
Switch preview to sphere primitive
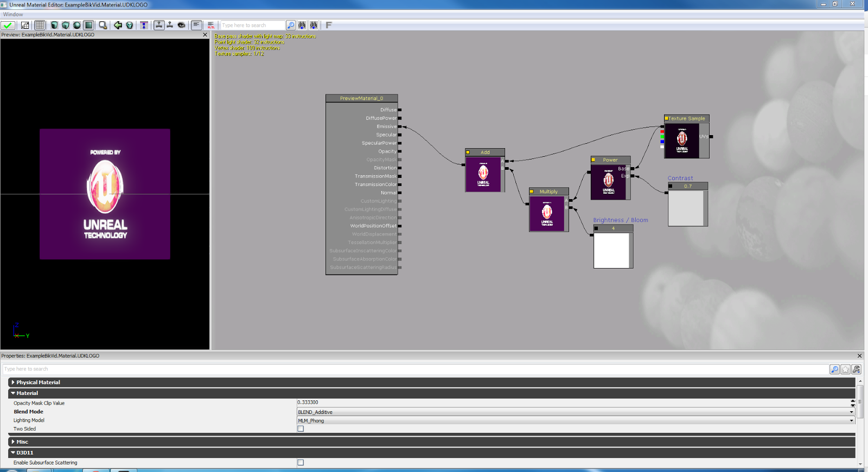click(77, 25)
